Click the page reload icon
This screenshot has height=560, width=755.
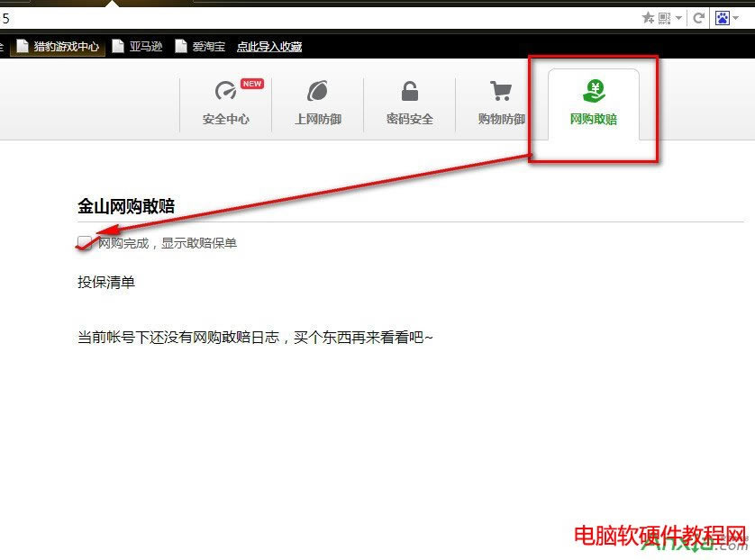[698, 18]
